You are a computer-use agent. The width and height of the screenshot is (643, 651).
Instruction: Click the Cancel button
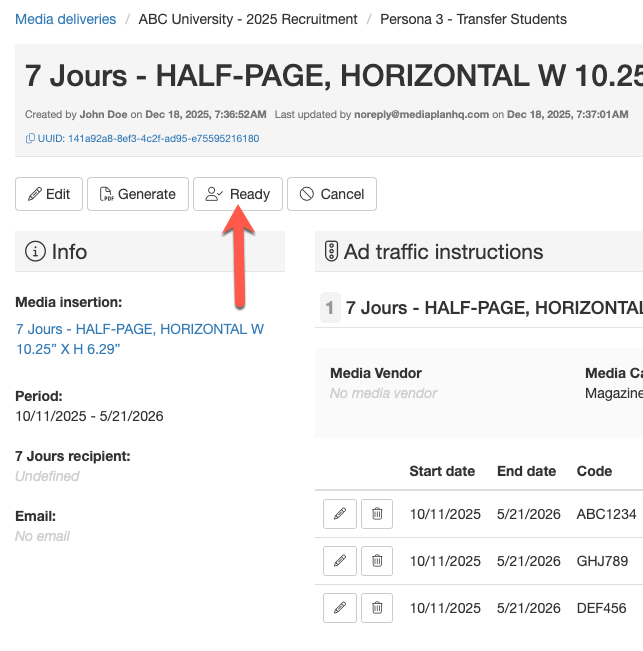(332, 194)
